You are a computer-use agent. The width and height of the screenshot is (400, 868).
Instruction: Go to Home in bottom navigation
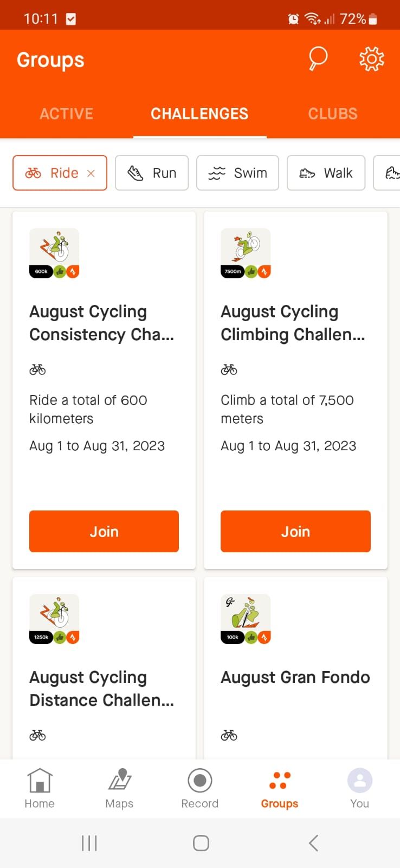(x=40, y=788)
